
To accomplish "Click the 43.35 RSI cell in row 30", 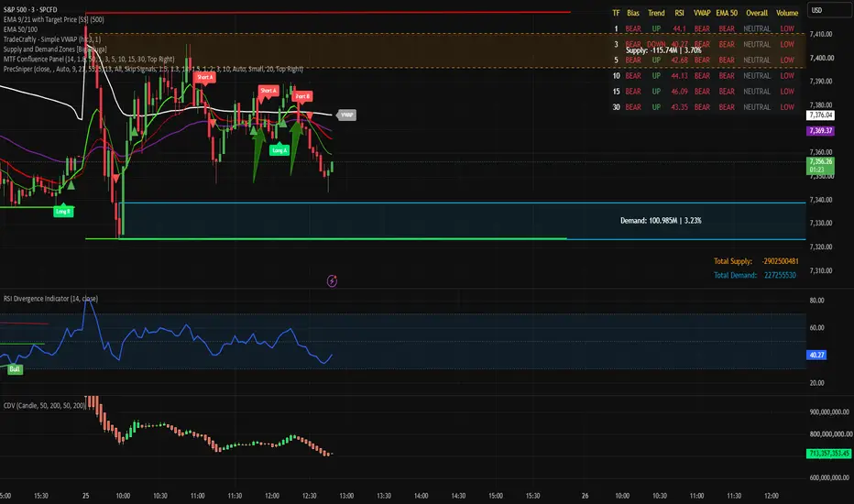I will point(679,107).
